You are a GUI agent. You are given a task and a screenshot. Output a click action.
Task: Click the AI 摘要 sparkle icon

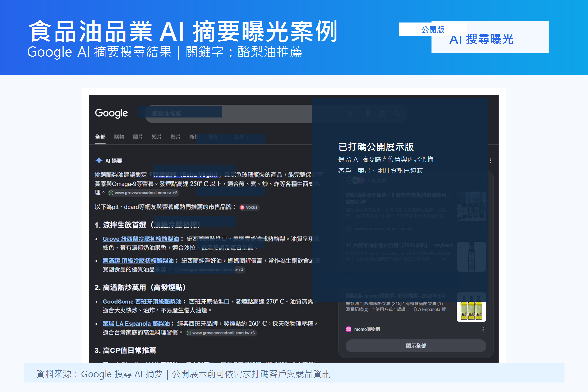coord(99,160)
